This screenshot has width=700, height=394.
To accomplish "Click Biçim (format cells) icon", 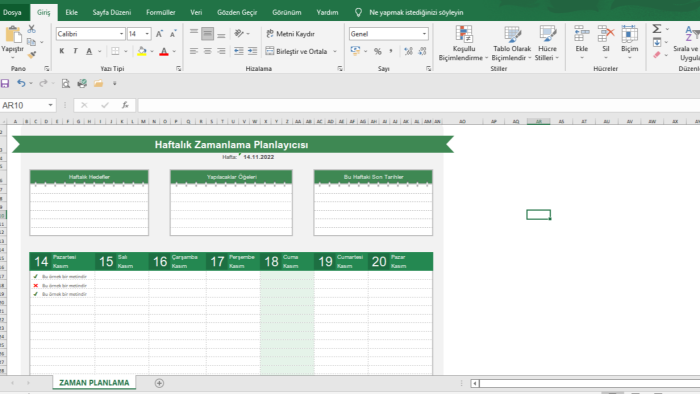I will click(629, 34).
